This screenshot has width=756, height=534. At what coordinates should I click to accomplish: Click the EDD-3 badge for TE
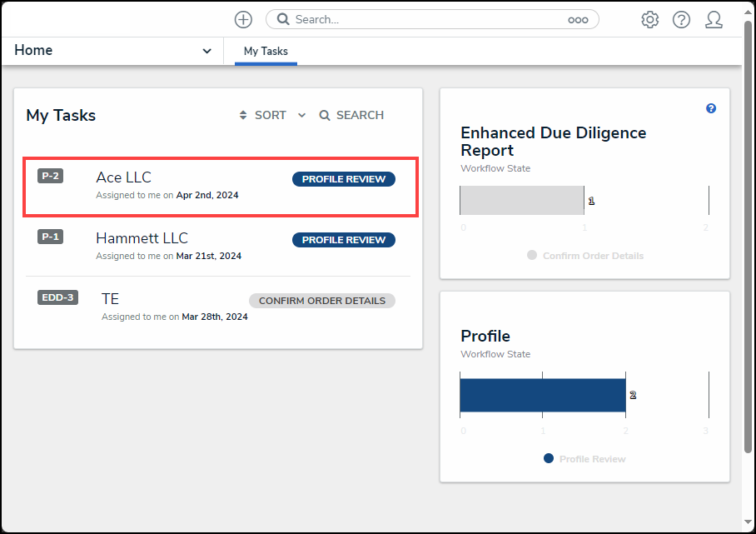pyautogui.click(x=57, y=297)
